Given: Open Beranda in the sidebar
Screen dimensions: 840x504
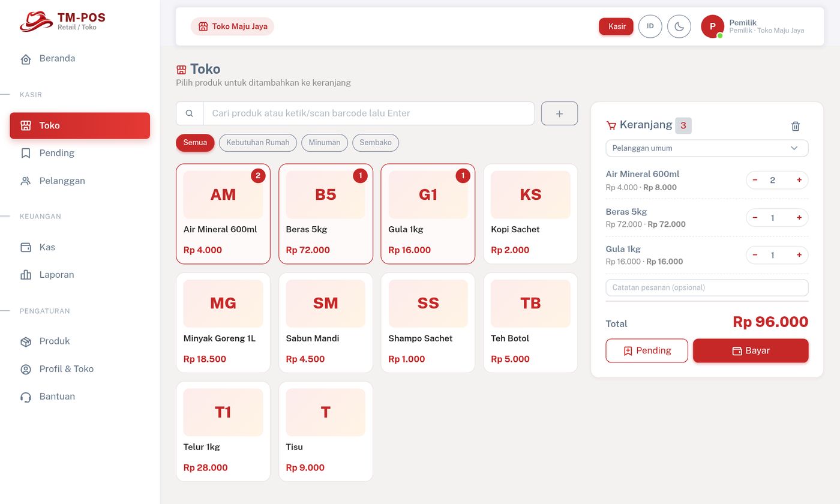Looking at the screenshot, I should (80, 59).
